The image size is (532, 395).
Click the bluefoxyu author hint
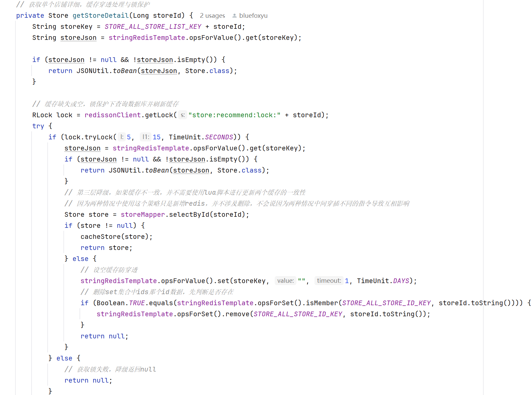[x=253, y=16]
